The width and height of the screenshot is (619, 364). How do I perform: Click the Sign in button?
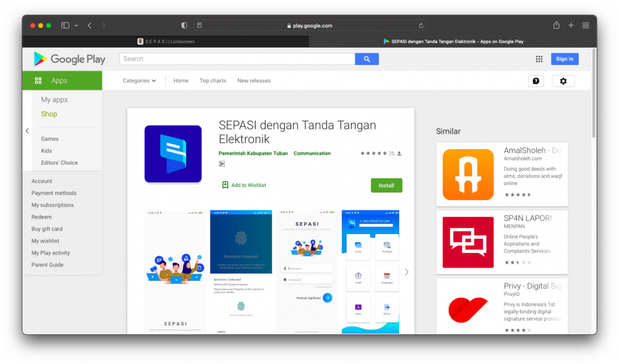pos(565,59)
